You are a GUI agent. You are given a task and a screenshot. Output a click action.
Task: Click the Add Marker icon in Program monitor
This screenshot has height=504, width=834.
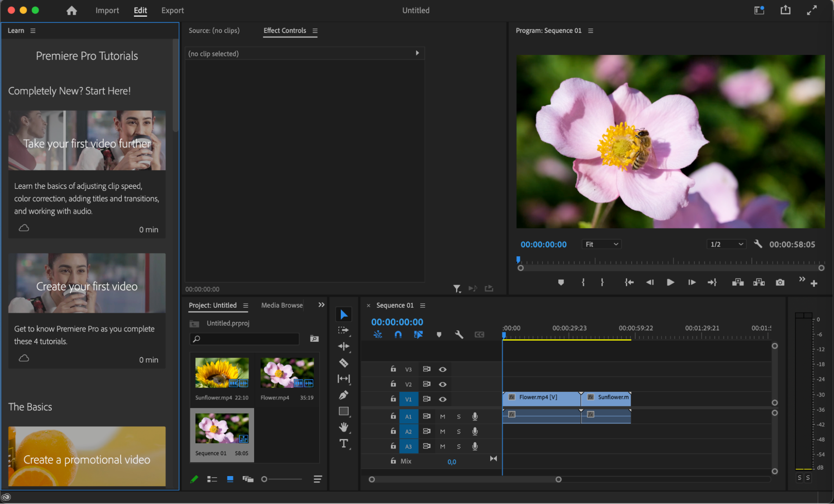pos(561,283)
